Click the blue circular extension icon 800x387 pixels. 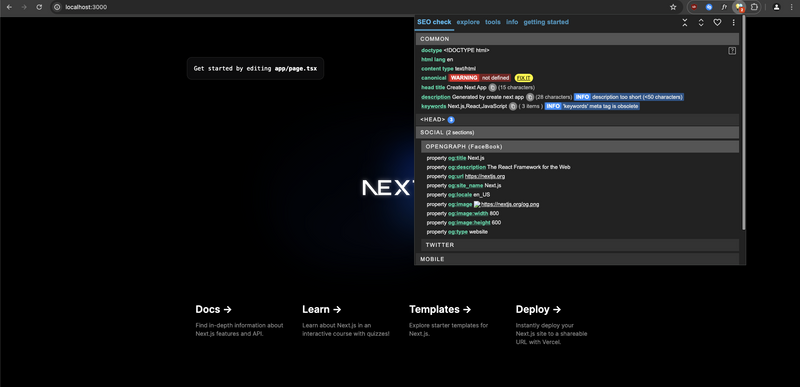(709, 7)
